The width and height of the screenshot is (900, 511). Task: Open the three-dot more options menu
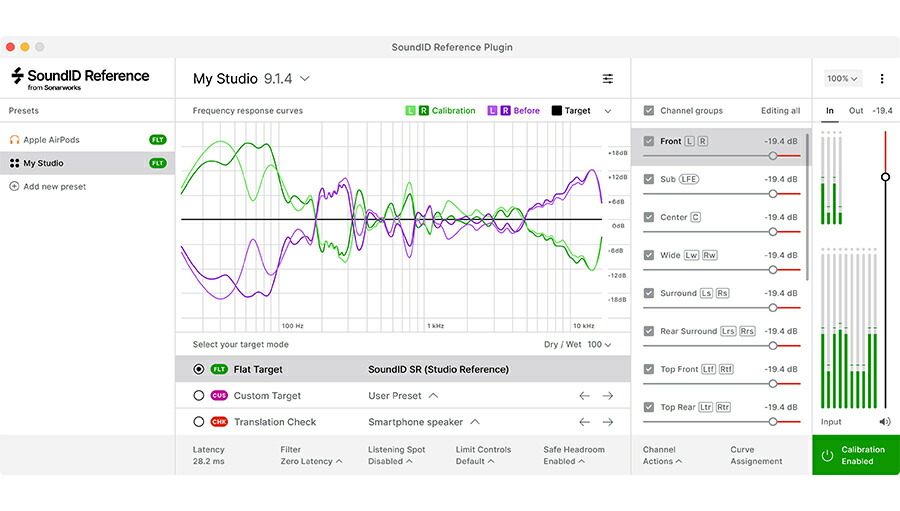point(882,79)
